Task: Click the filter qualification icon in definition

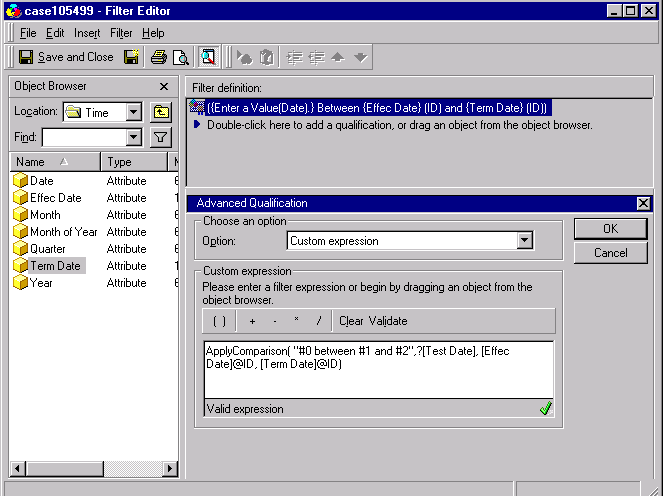Action: [x=196, y=107]
